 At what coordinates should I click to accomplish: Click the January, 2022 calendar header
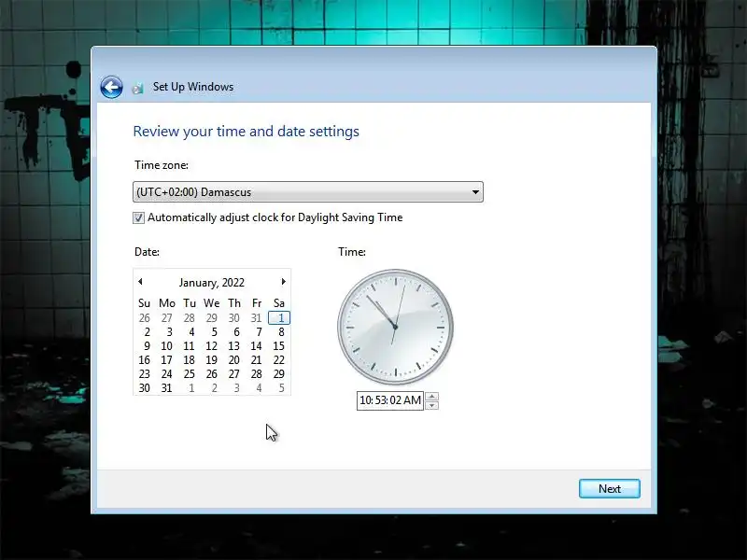[x=212, y=283]
